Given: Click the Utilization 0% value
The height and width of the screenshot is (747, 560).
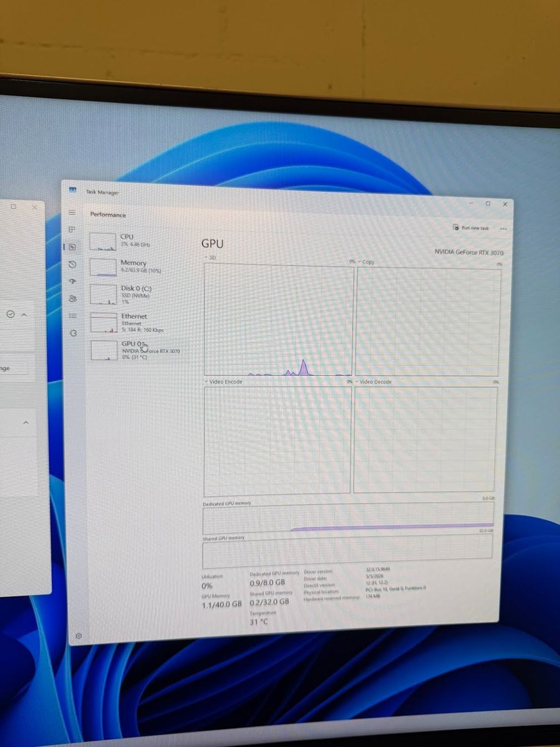Looking at the screenshot, I should (x=207, y=585).
